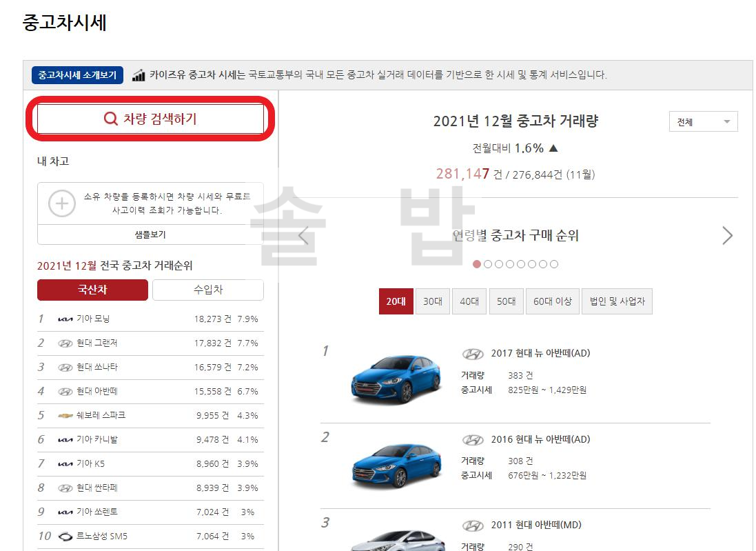Viewport: 756px width, 551px height.
Task: Open the 현대 그랜저 ranking row
Action: 150,343
